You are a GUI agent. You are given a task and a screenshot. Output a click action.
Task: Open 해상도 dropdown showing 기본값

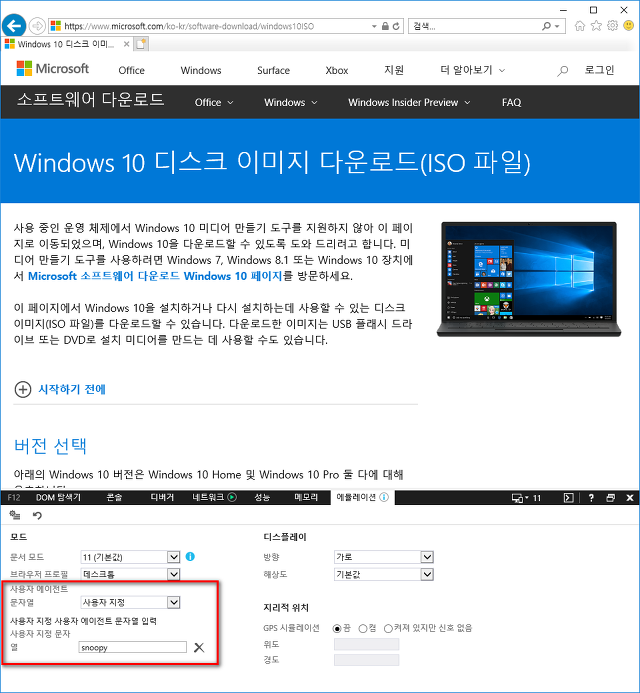[384, 574]
